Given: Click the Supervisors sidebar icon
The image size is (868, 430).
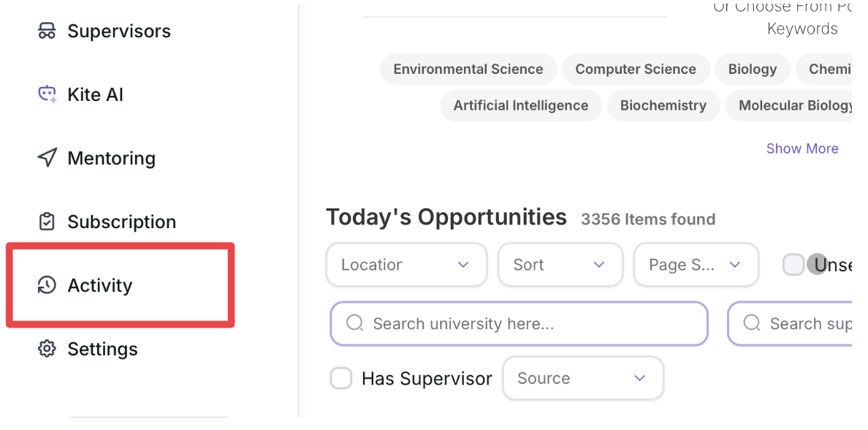Looking at the screenshot, I should pos(47,31).
